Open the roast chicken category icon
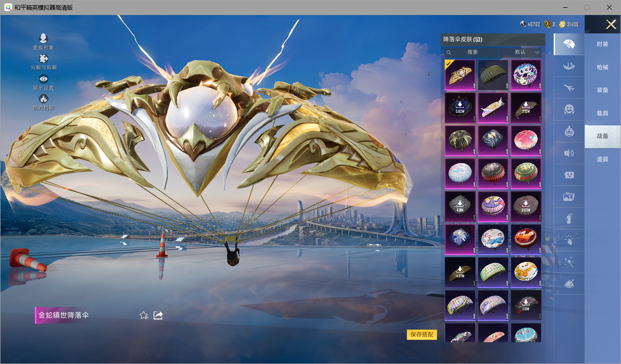Viewport: 621px width, 364px height. [569, 284]
